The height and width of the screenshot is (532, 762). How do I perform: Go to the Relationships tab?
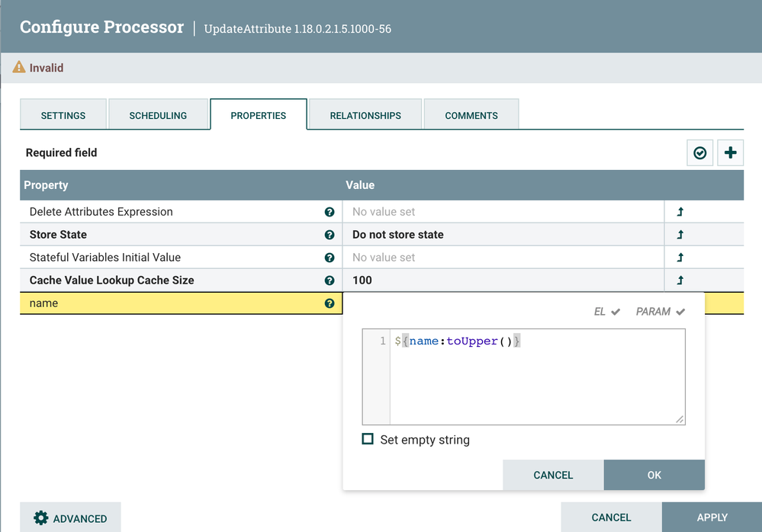click(x=365, y=116)
